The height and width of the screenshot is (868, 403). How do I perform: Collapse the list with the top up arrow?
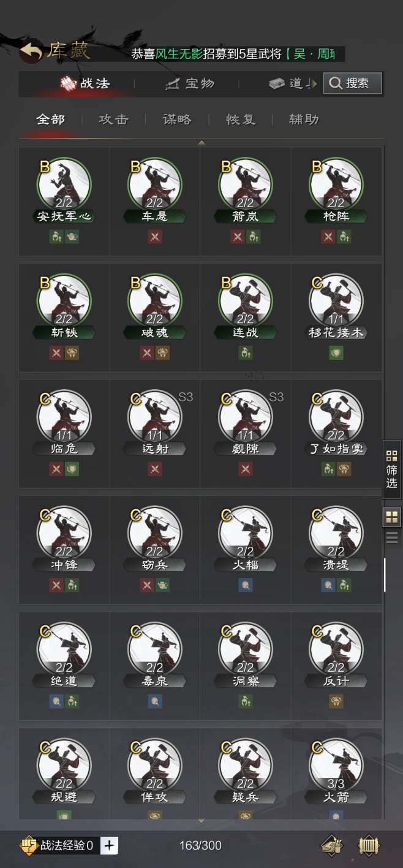coord(201,143)
